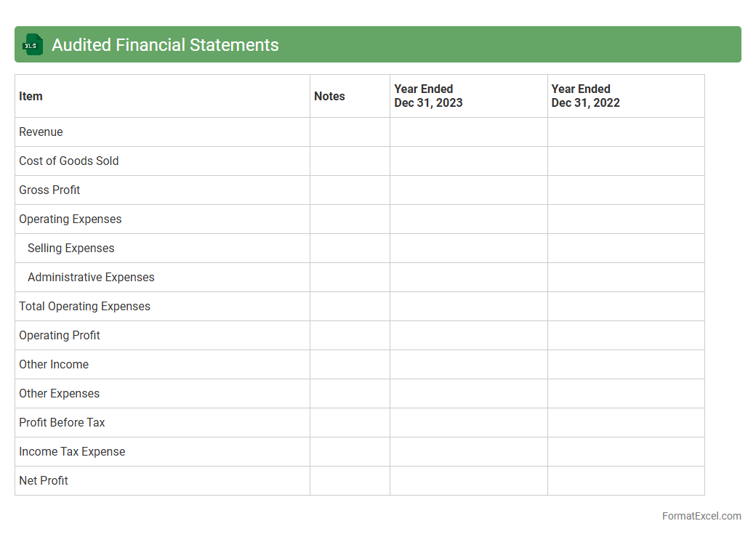The image size is (756, 537).
Task: Click the Year Ended Dec 31, 2022 header
Action: pyautogui.click(x=585, y=96)
